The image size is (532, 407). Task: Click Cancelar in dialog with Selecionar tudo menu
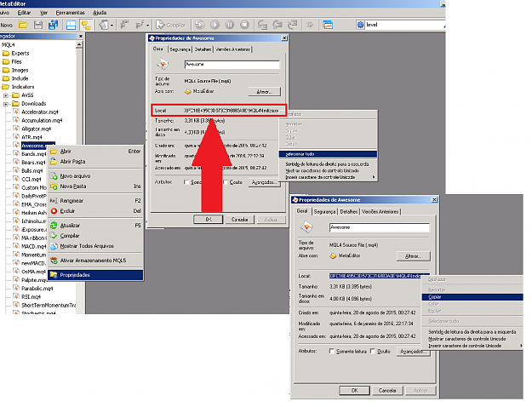tap(239, 220)
